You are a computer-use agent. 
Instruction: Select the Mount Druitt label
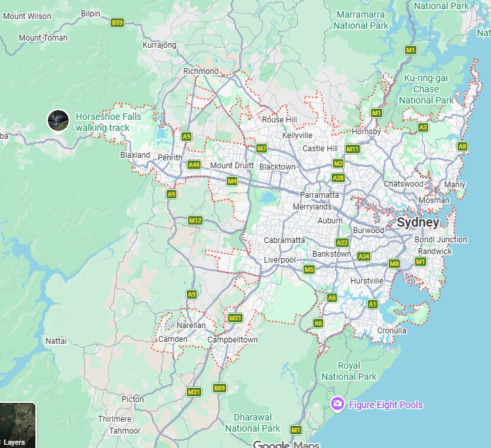[231, 166]
